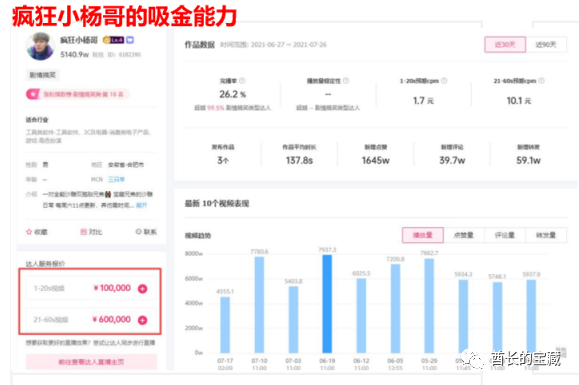Click the 1.7元 cpm value

point(423,101)
